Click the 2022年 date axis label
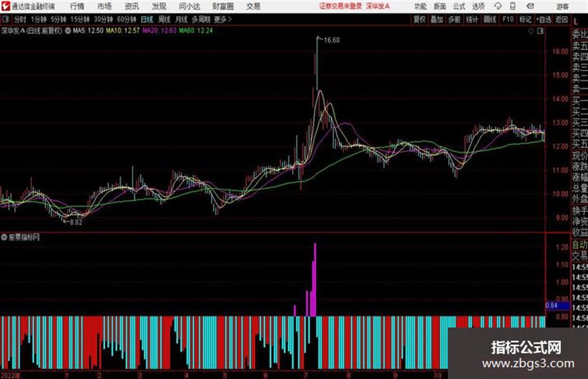Image resolution: width=588 pixels, height=379 pixels. (x=11, y=375)
